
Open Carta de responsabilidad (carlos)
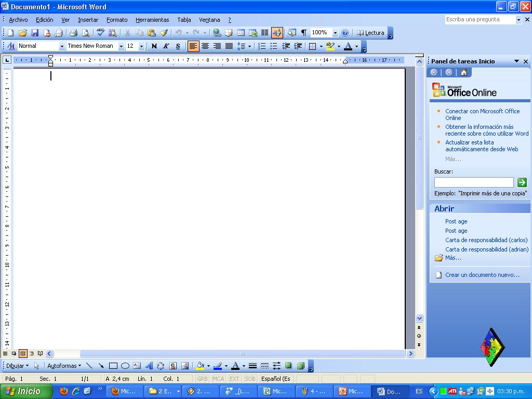click(x=486, y=240)
